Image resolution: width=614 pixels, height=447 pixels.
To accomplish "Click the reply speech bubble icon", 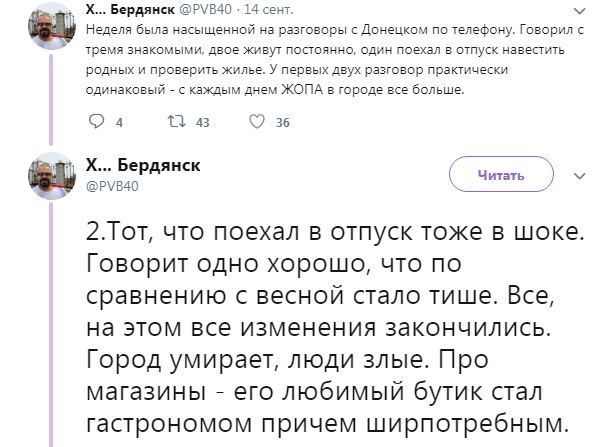I will click(x=96, y=122).
